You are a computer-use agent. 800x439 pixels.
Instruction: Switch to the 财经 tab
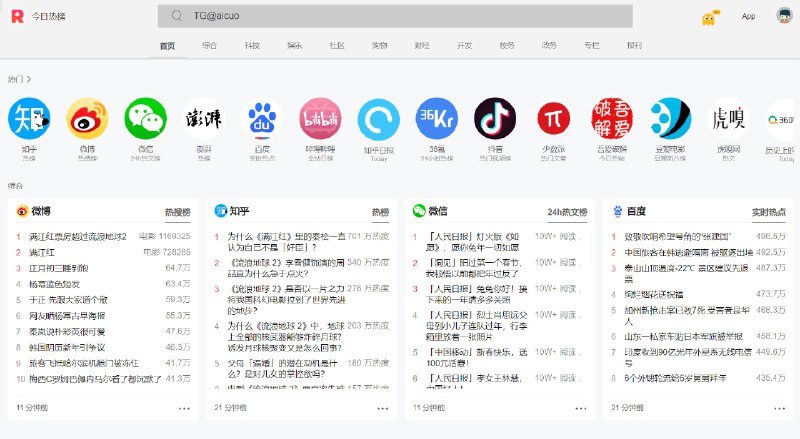[422, 46]
